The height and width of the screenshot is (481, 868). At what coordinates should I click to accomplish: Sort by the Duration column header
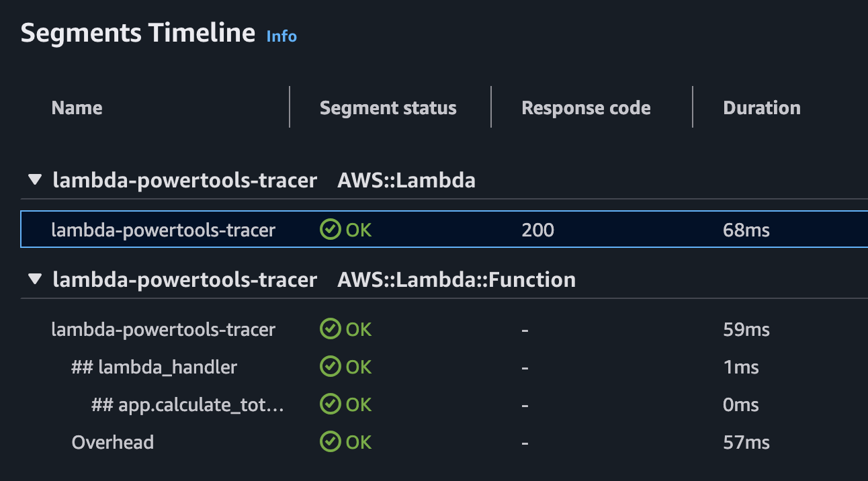point(762,107)
